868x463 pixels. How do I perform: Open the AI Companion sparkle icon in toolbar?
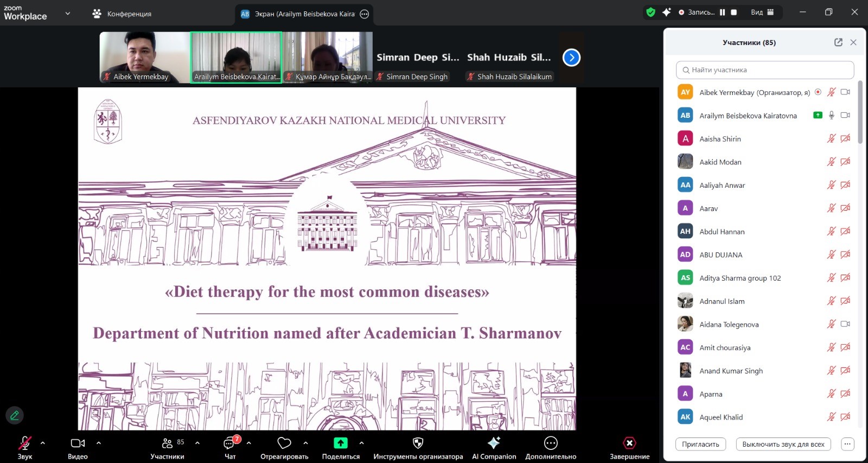coord(494,443)
